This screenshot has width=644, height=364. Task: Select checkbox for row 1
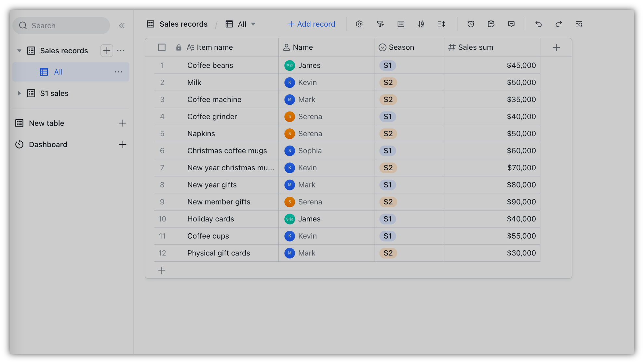coord(162,65)
